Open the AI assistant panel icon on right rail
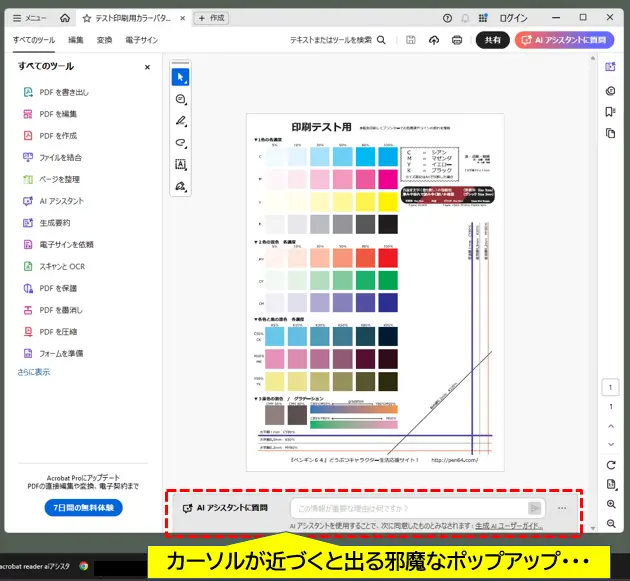 [610, 67]
